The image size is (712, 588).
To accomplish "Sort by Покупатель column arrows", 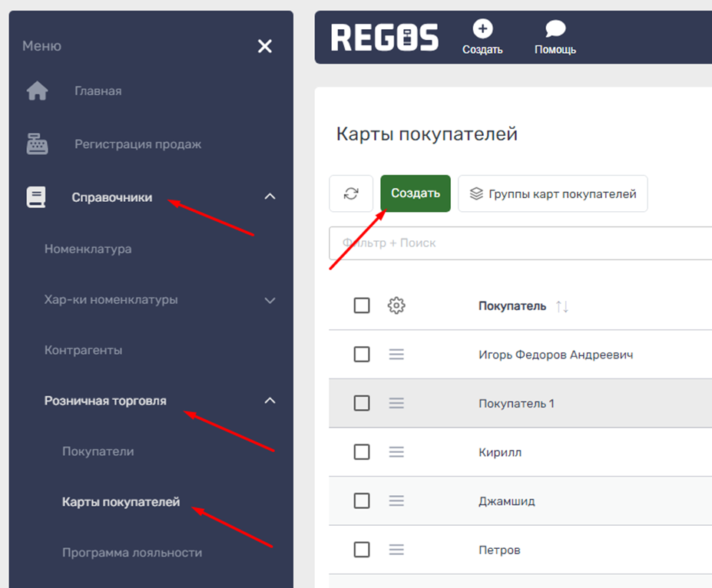I will 562,306.
